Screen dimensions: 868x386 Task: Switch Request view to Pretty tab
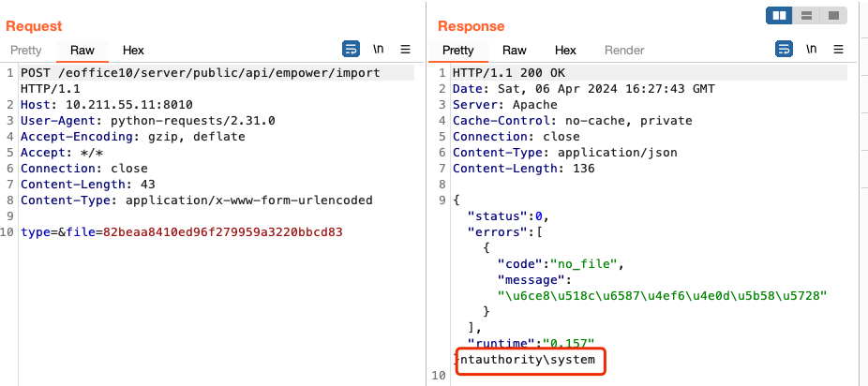(x=26, y=51)
